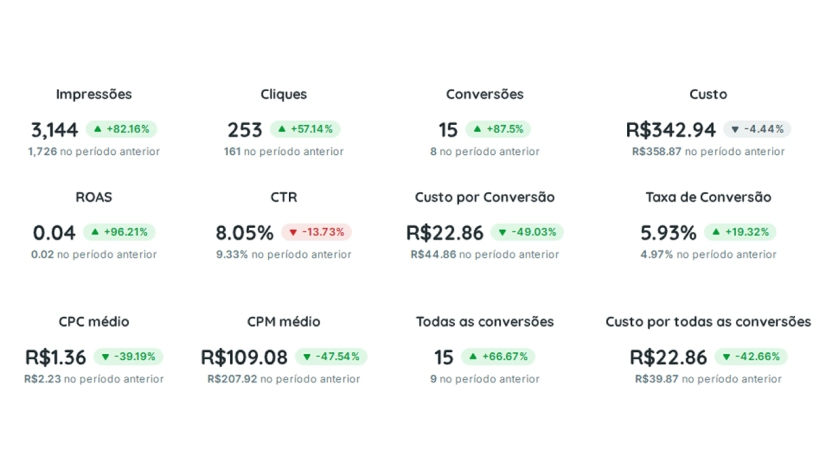The height and width of the screenshot is (465, 820).
Task: Click '1,726 no período anterior' text
Action: click(94, 152)
